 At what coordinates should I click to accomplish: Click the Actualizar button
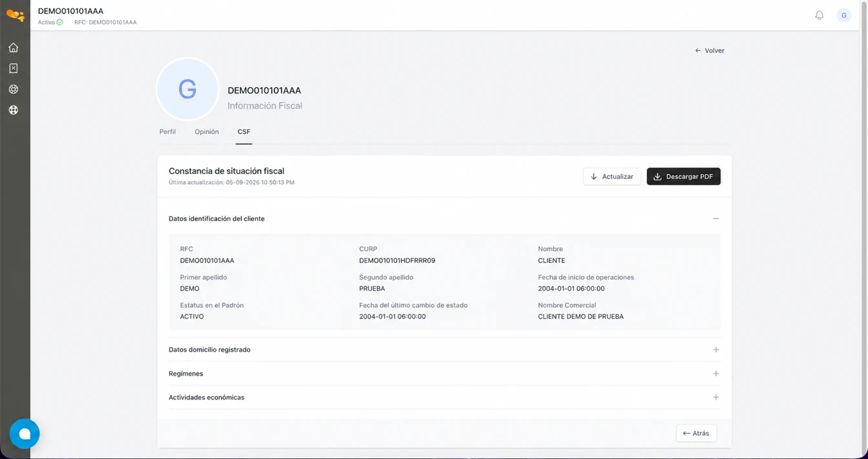click(x=612, y=176)
